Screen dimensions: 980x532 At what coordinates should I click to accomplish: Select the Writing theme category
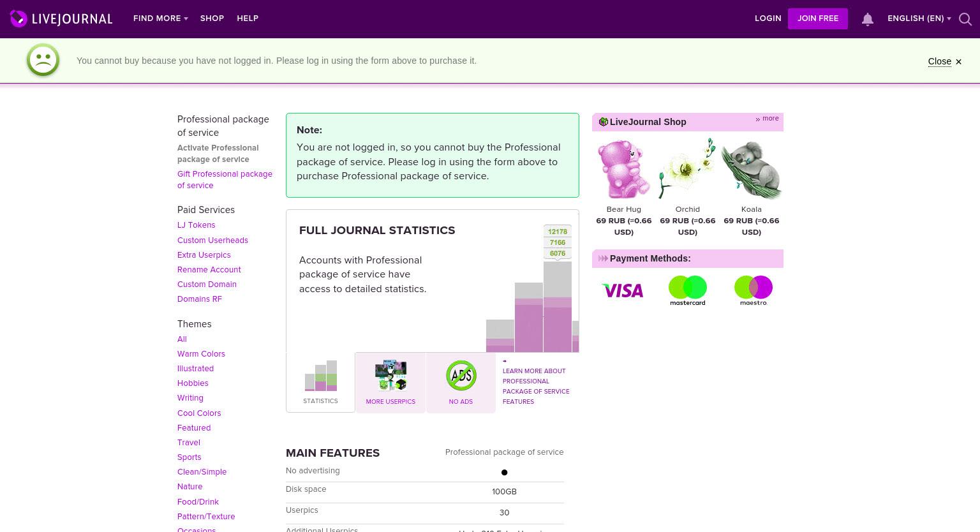tap(190, 398)
